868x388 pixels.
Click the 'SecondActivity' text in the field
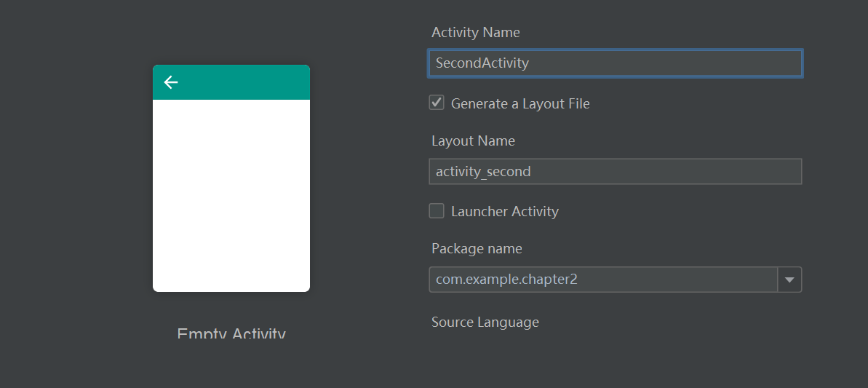(482, 63)
